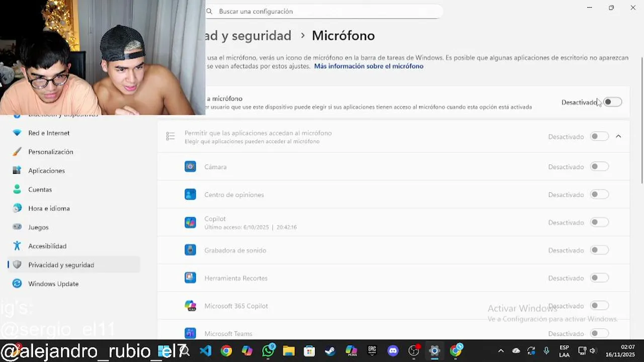Image resolution: width=644 pixels, height=362 pixels.
Task: Toggle microphone access for Microsoft Teams
Action: [x=599, y=333]
